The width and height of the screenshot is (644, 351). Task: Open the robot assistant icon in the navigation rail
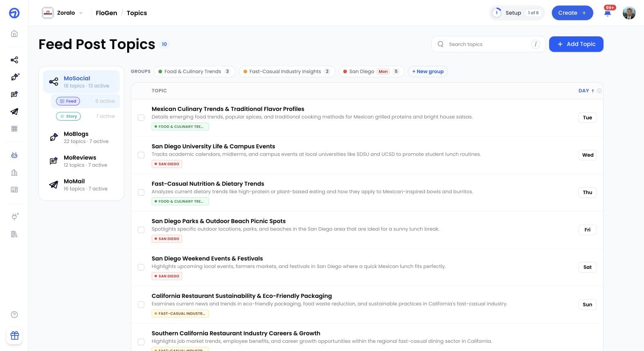point(14,155)
